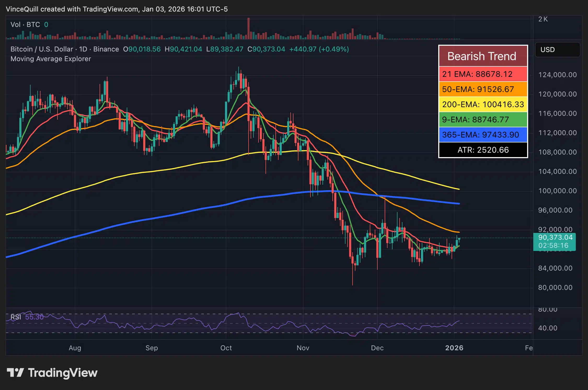Select the orange 50-EMA row

[x=483, y=89]
